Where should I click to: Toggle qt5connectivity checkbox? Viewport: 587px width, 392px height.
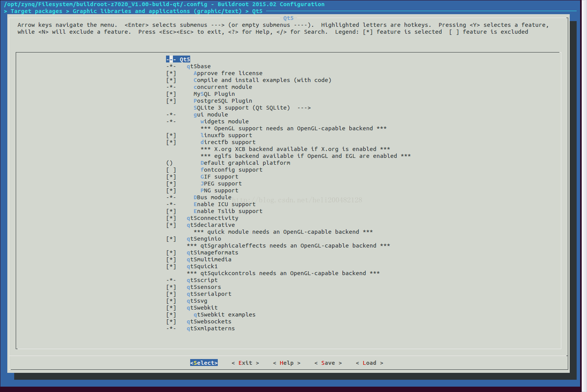pyautogui.click(x=171, y=218)
